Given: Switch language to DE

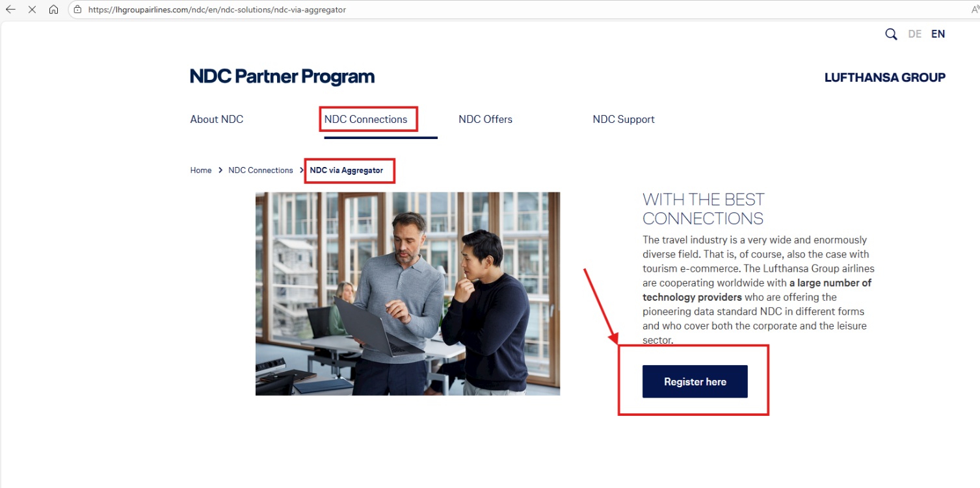Looking at the screenshot, I should (914, 34).
